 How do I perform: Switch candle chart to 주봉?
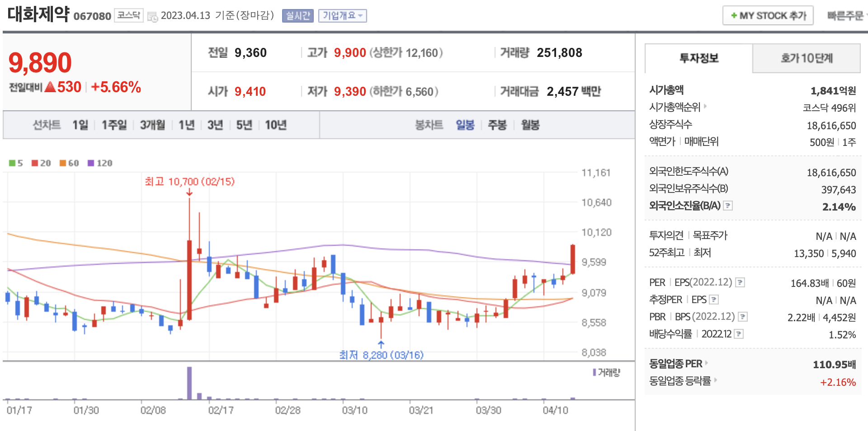pyautogui.click(x=497, y=125)
